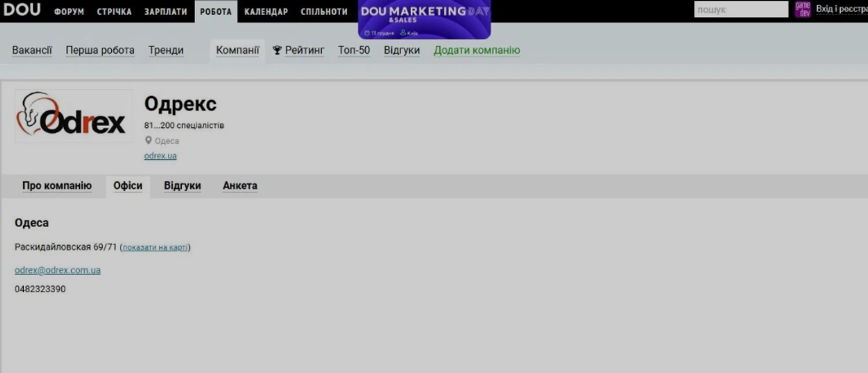Screen dimensions: 868x373
Task: Click the Odrex company logo
Action: [73, 116]
